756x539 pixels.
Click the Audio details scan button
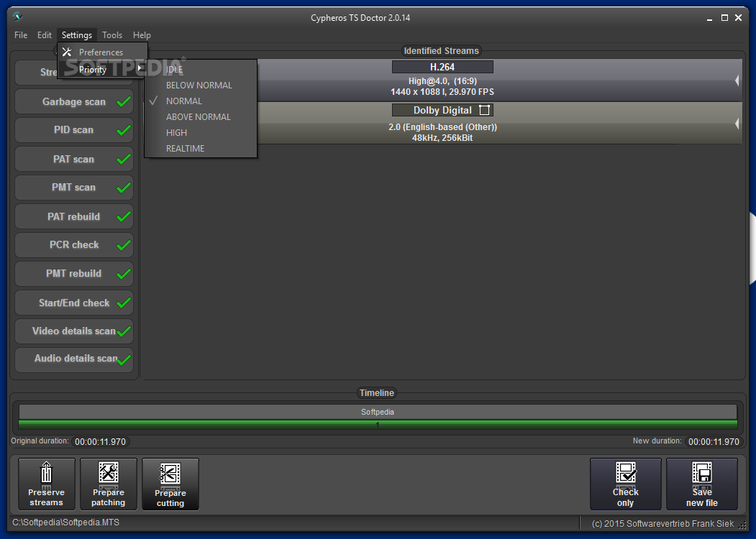pos(74,360)
